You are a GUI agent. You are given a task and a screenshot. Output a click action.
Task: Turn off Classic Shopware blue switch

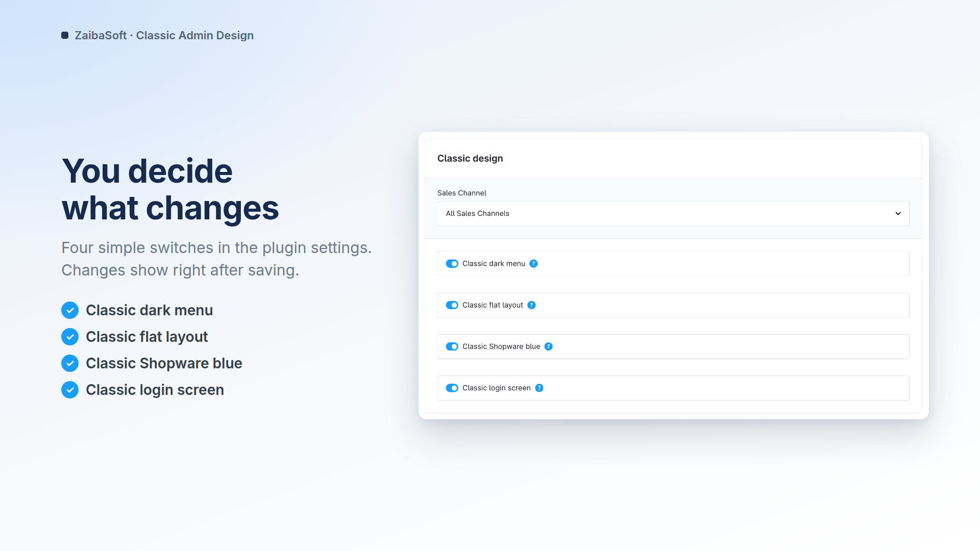click(452, 346)
